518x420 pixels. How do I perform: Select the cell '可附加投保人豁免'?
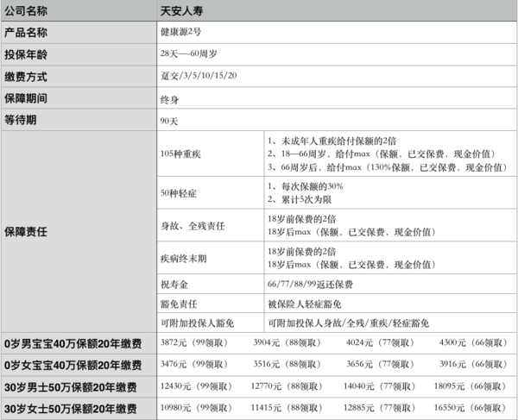pos(197,323)
